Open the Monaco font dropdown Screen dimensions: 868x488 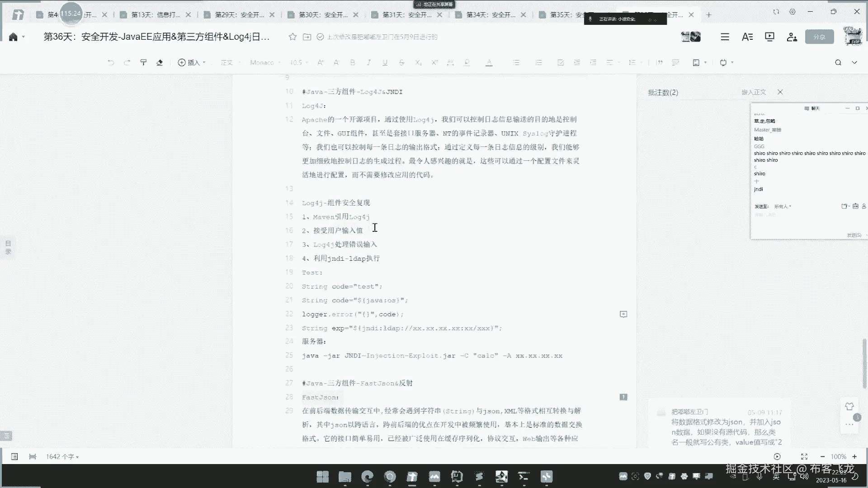click(x=265, y=62)
